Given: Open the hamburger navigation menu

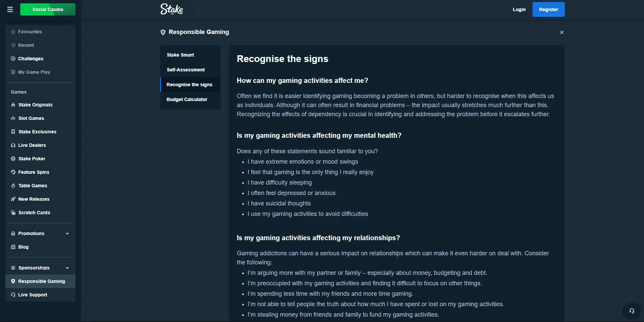Looking at the screenshot, I should coord(10,9).
